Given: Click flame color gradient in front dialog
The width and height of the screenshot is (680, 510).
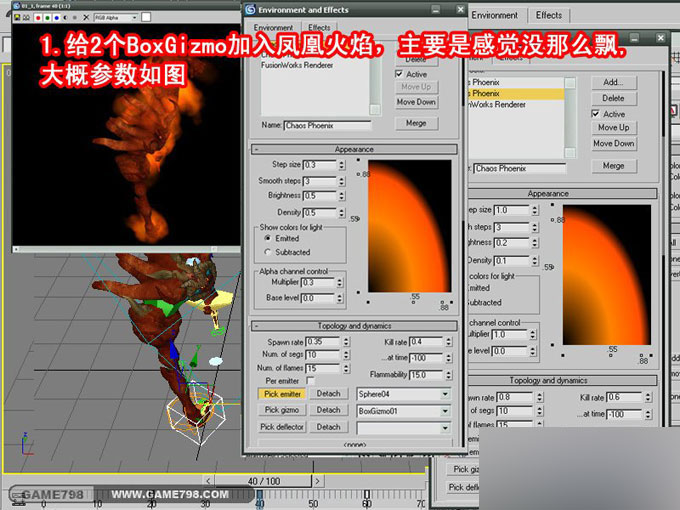Looking at the screenshot, I should pyautogui.click(x=409, y=226).
